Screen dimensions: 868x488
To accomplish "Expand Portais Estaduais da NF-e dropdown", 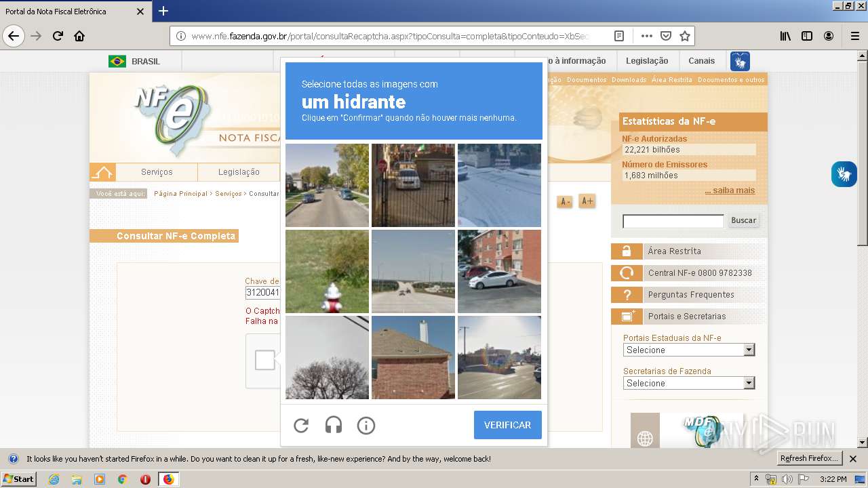I will (x=689, y=350).
